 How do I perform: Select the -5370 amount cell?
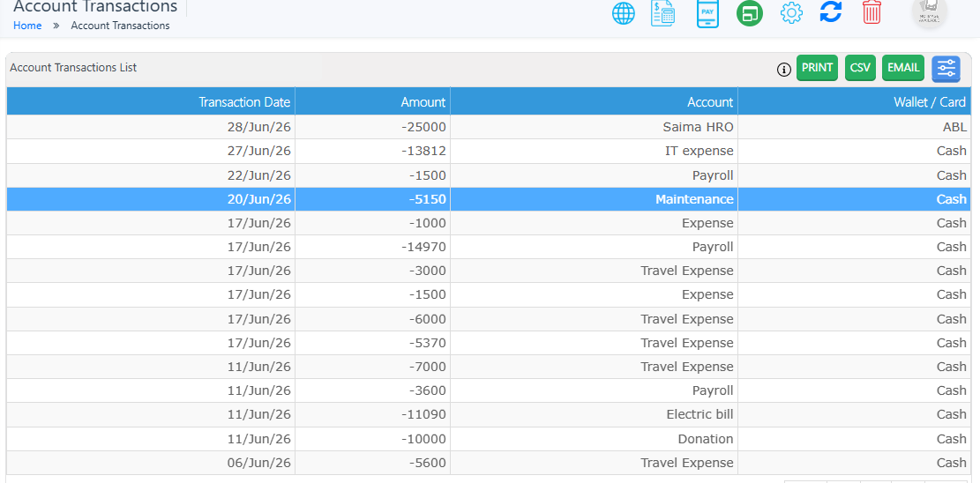(372, 343)
